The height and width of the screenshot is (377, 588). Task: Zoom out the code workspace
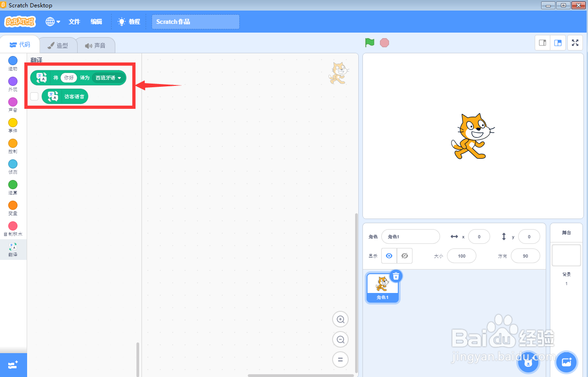340,339
